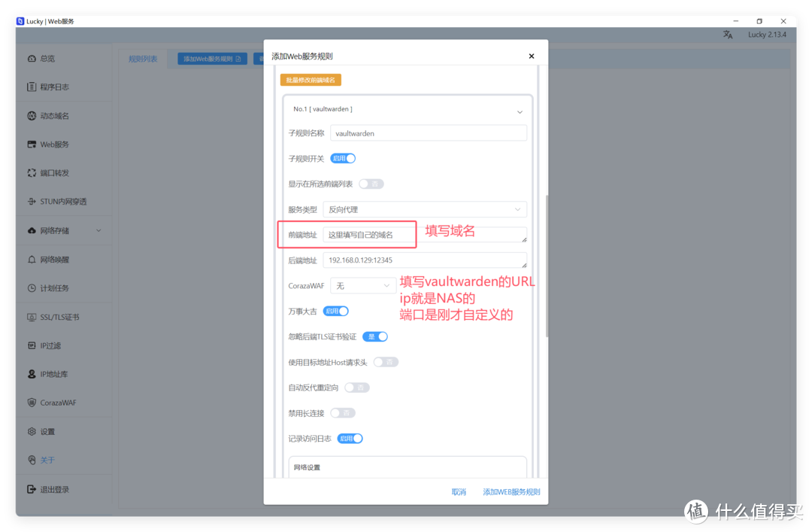Viewport: 812px width, 532px height.
Task: Open 端口转发 port forwarding icon
Action: tap(32, 172)
